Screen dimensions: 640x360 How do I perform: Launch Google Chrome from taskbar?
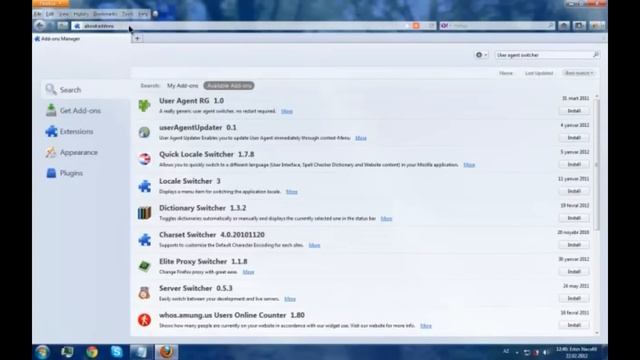coord(92,352)
